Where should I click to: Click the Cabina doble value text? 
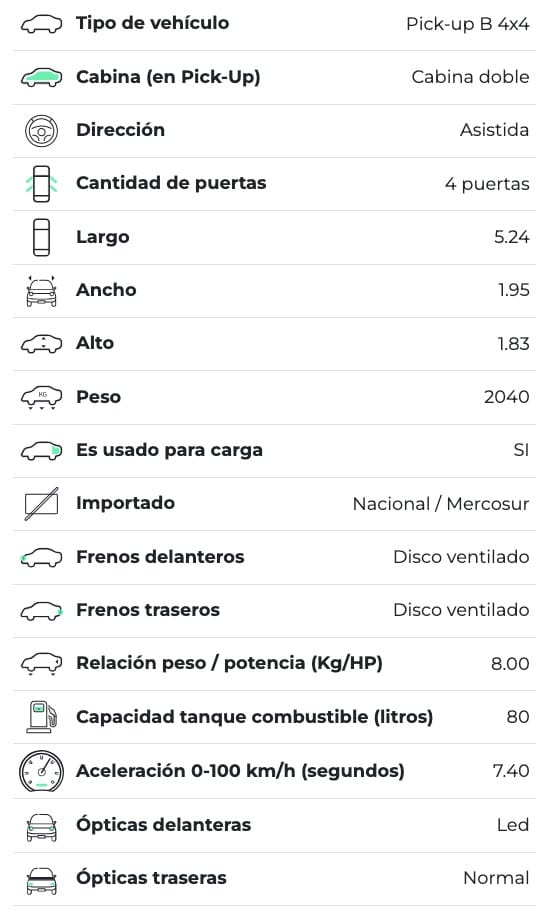coord(471,77)
